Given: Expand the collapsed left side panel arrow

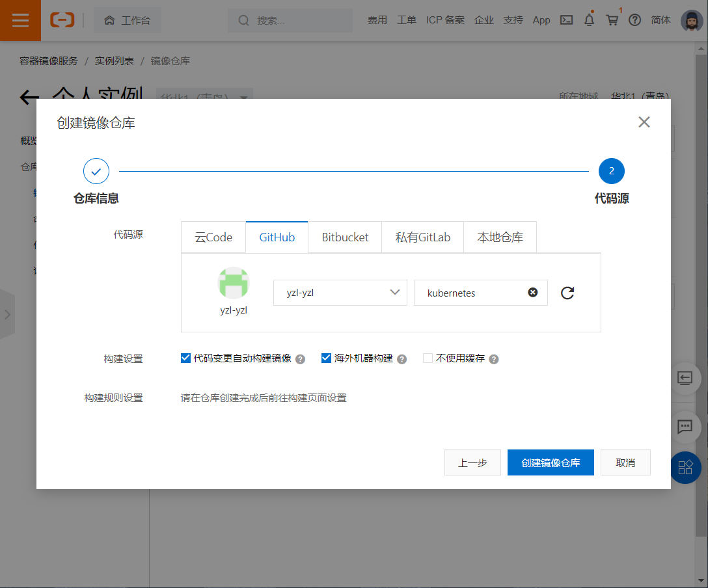Looking at the screenshot, I should 8,314.
